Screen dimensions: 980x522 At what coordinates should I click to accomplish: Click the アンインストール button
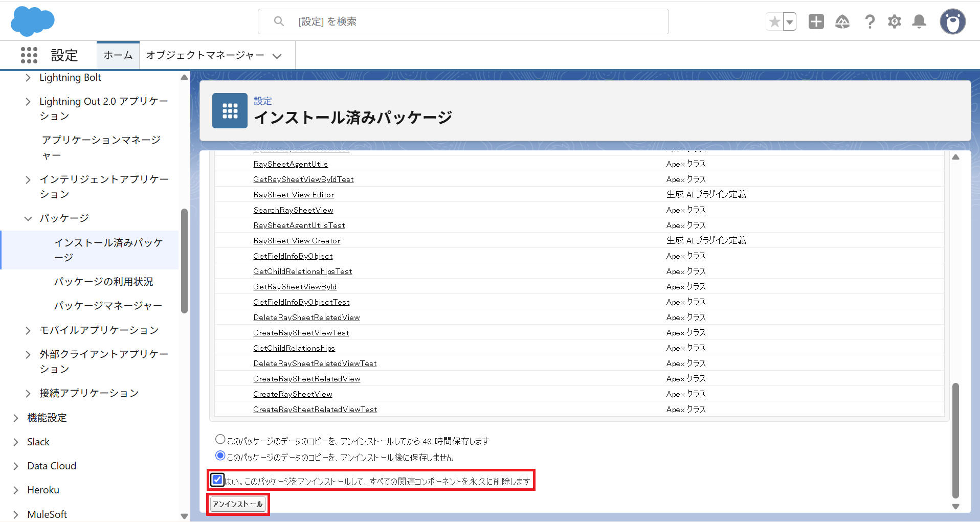(x=238, y=504)
